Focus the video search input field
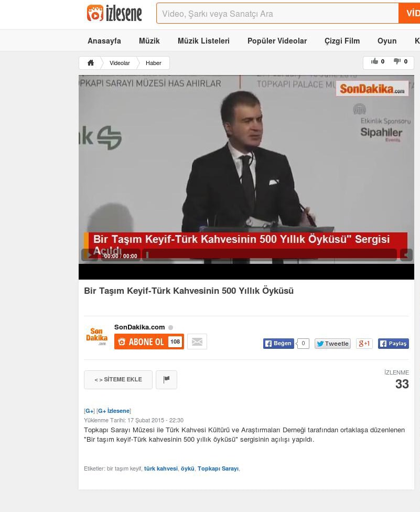The image size is (420, 512). tap(277, 14)
